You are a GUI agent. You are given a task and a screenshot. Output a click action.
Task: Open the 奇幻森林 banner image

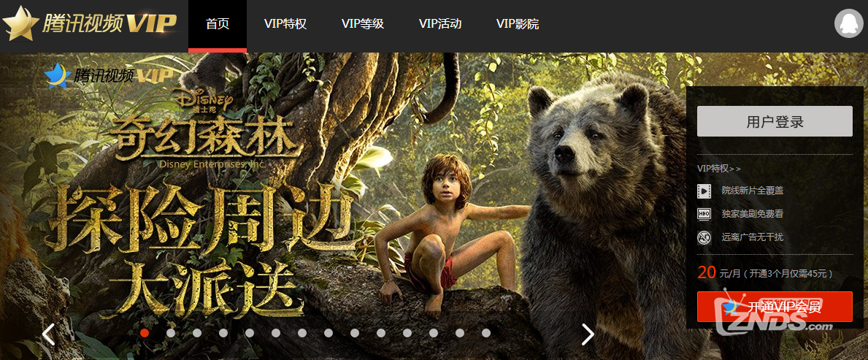[x=343, y=206]
